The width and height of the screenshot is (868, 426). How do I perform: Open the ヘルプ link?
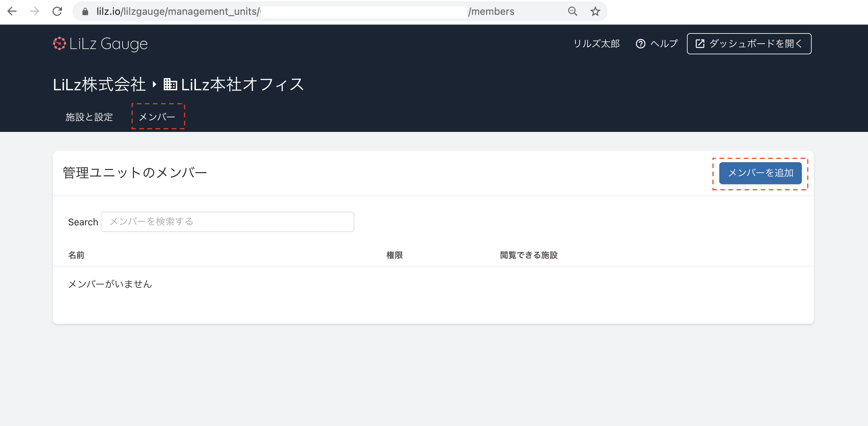(x=664, y=44)
